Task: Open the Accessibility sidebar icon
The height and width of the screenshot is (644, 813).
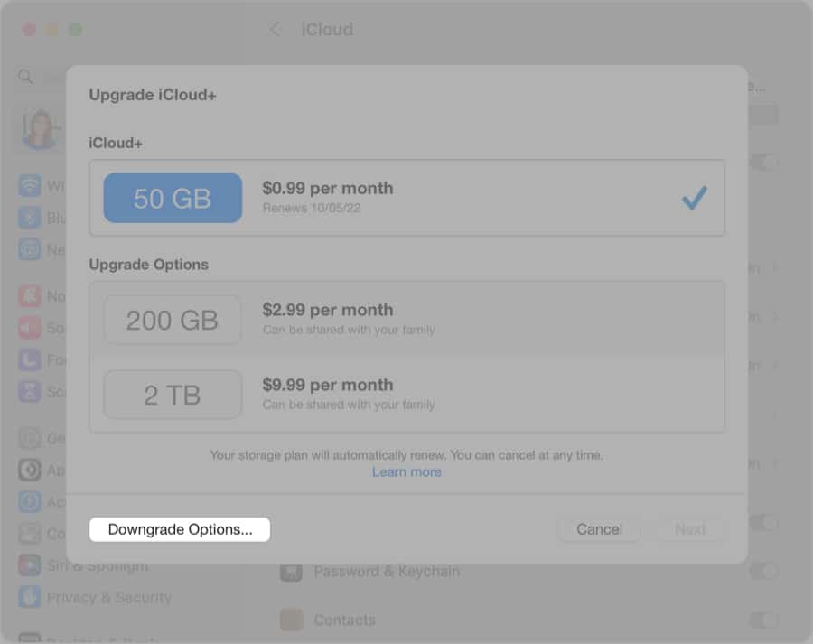Action: click(x=30, y=501)
